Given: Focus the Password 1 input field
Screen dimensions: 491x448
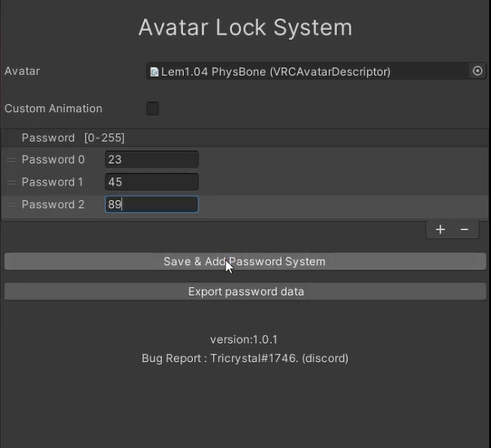Looking at the screenshot, I should point(151,182).
